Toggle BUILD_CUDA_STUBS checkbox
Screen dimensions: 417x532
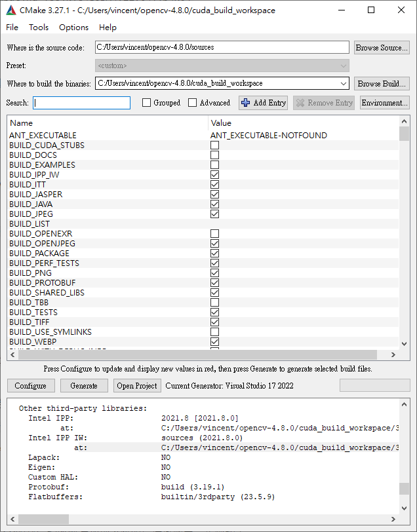pos(214,145)
